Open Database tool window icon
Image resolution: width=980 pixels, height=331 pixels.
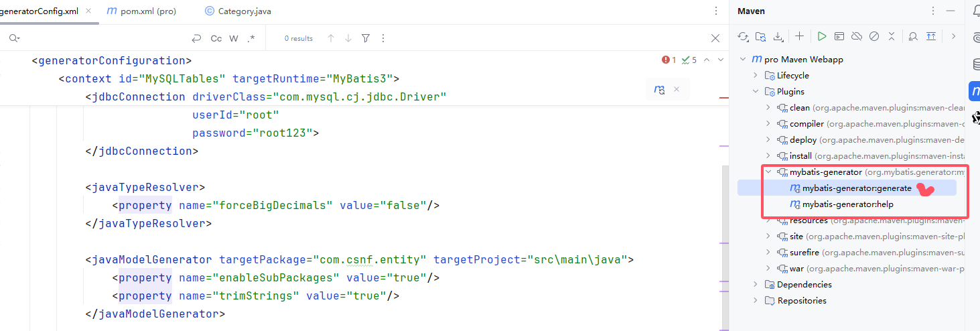click(x=977, y=64)
